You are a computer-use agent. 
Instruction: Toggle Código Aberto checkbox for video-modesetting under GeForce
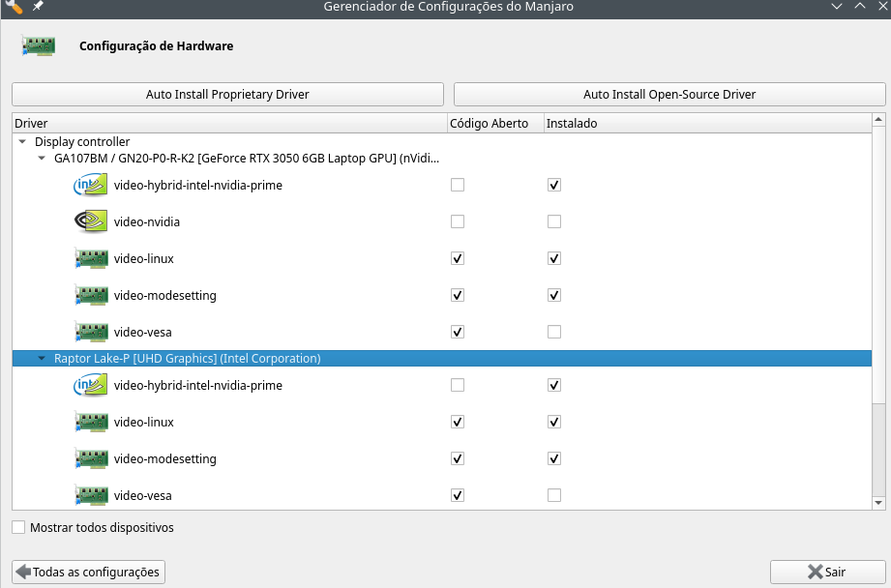pyautogui.click(x=458, y=295)
